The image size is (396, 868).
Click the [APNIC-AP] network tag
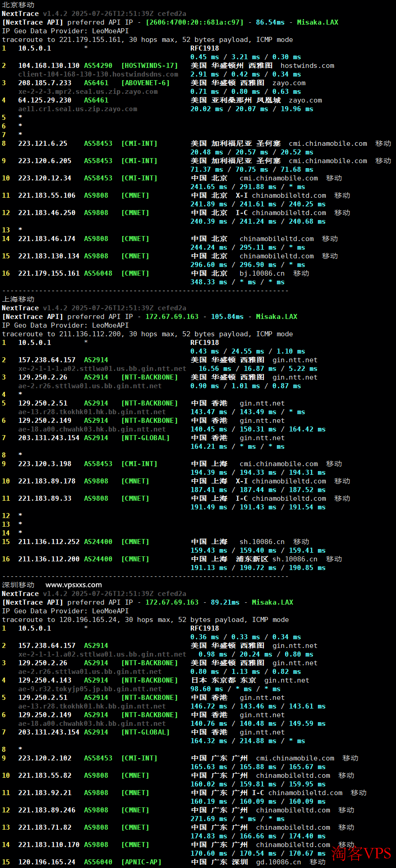[141, 862]
